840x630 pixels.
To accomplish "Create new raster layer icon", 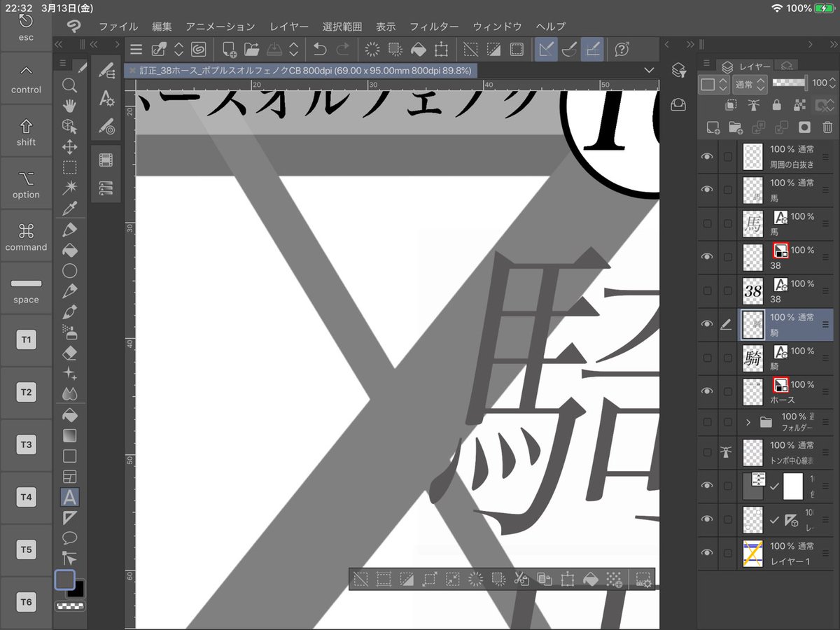I will pos(713,127).
